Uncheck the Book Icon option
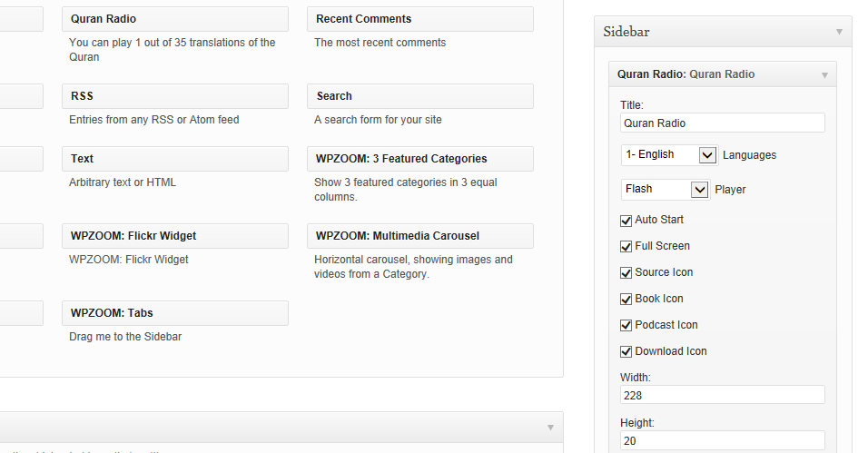The height and width of the screenshot is (453, 868). click(626, 299)
